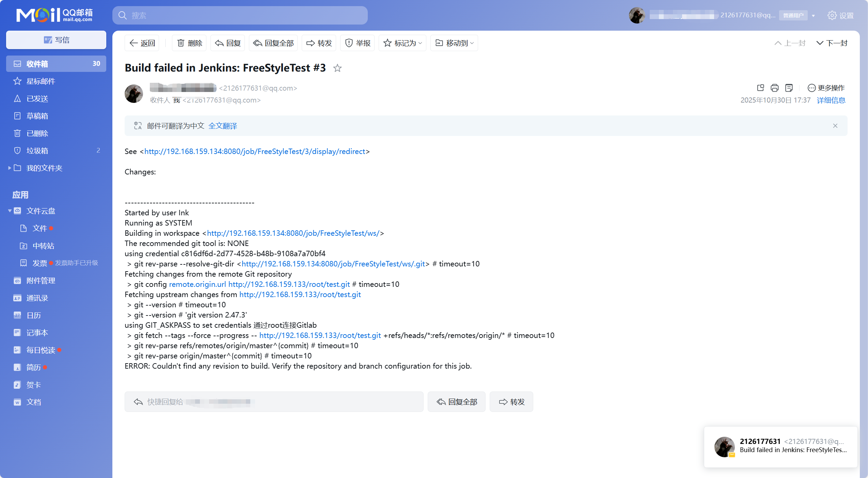Click the note icon beside print
The image size is (868, 478).
click(789, 88)
